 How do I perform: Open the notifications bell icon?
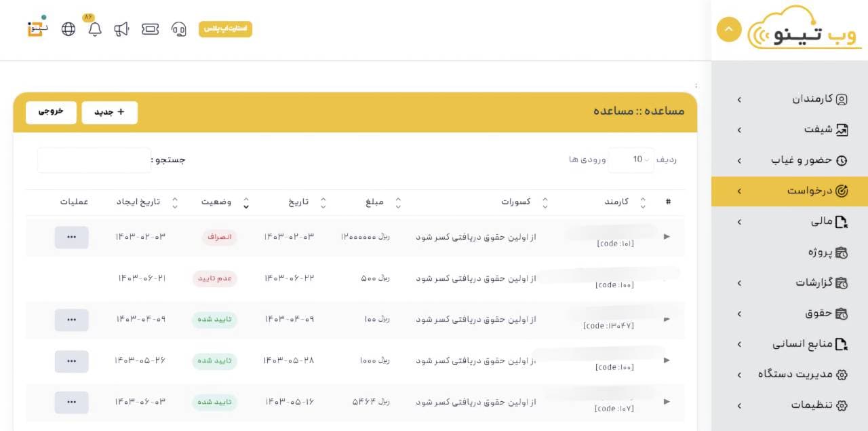[x=95, y=29]
